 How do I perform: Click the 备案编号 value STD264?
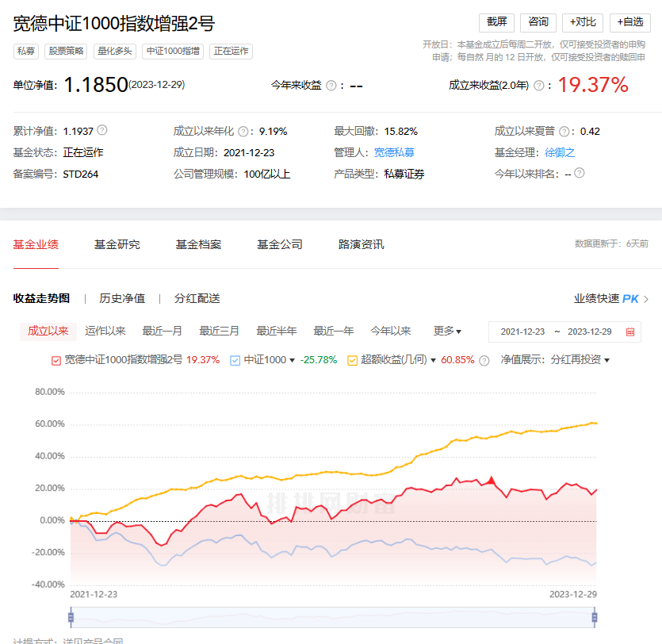click(x=81, y=174)
